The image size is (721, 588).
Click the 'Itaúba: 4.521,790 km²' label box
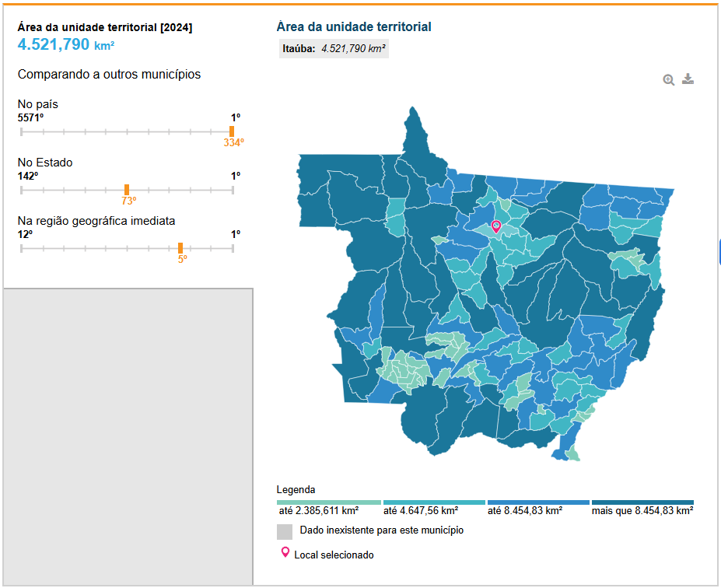[334, 48]
